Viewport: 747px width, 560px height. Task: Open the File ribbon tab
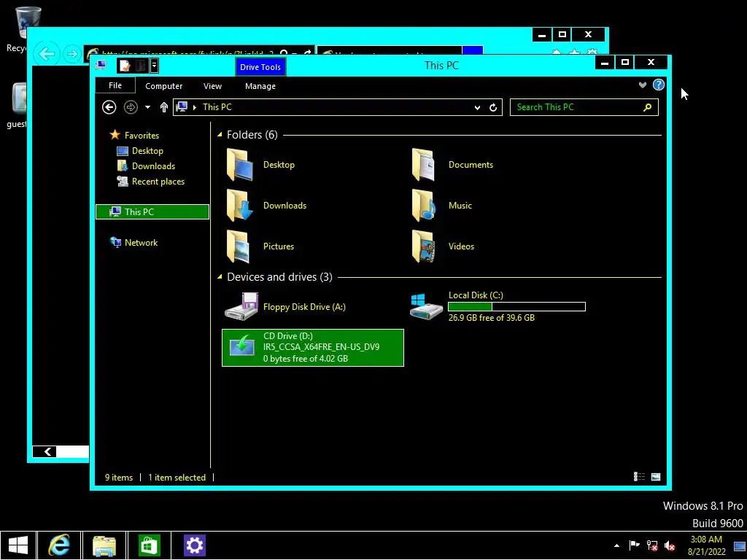tap(115, 86)
